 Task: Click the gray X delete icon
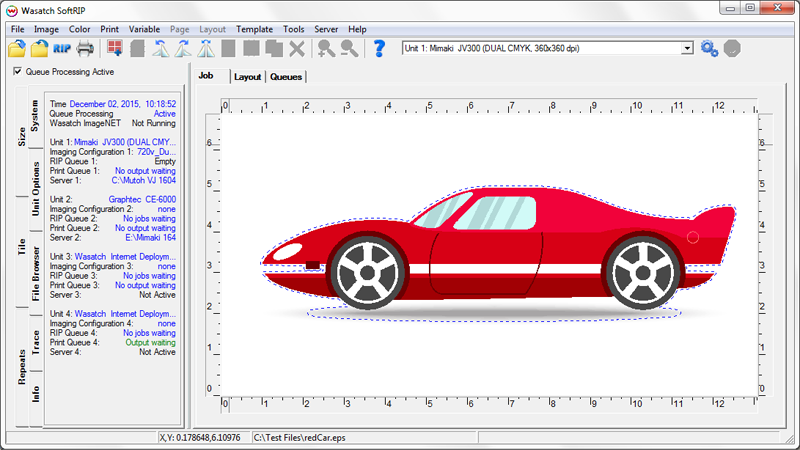296,49
